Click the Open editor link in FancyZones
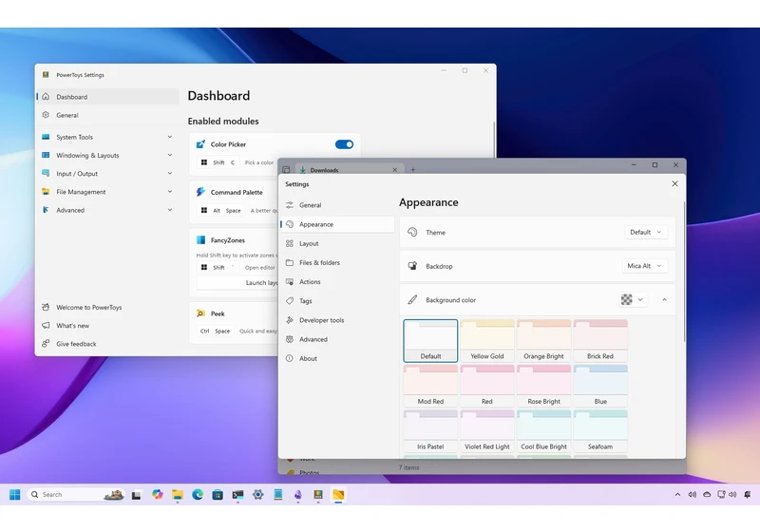The image size is (760, 532). (259, 268)
